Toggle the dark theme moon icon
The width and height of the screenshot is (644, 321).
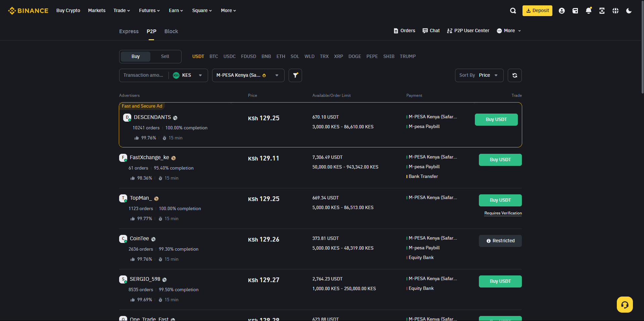[628, 10]
